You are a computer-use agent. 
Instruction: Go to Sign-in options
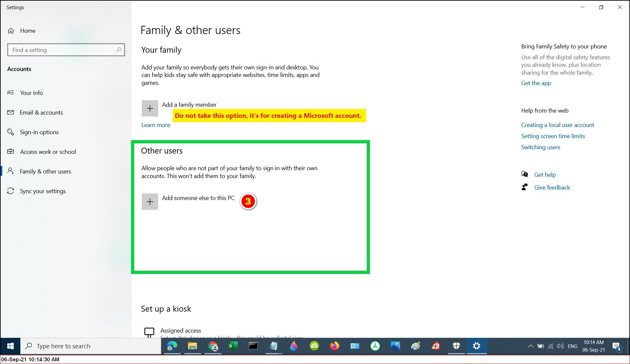pos(39,132)
